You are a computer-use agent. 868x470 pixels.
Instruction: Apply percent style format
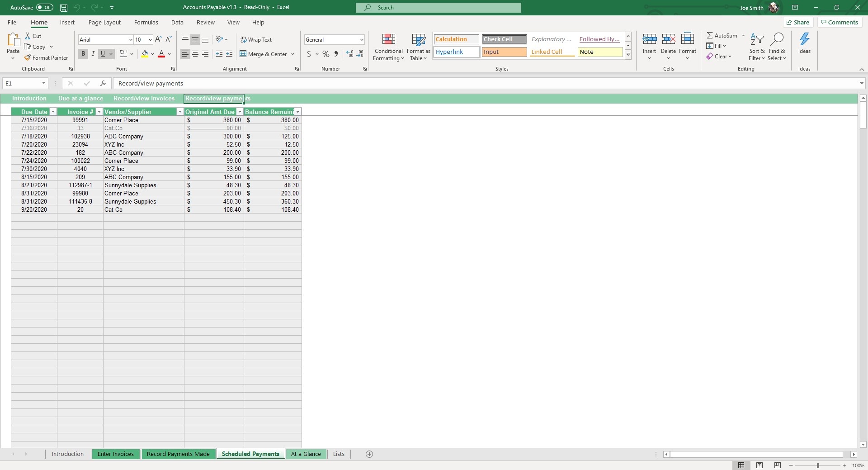click(325, 54)
